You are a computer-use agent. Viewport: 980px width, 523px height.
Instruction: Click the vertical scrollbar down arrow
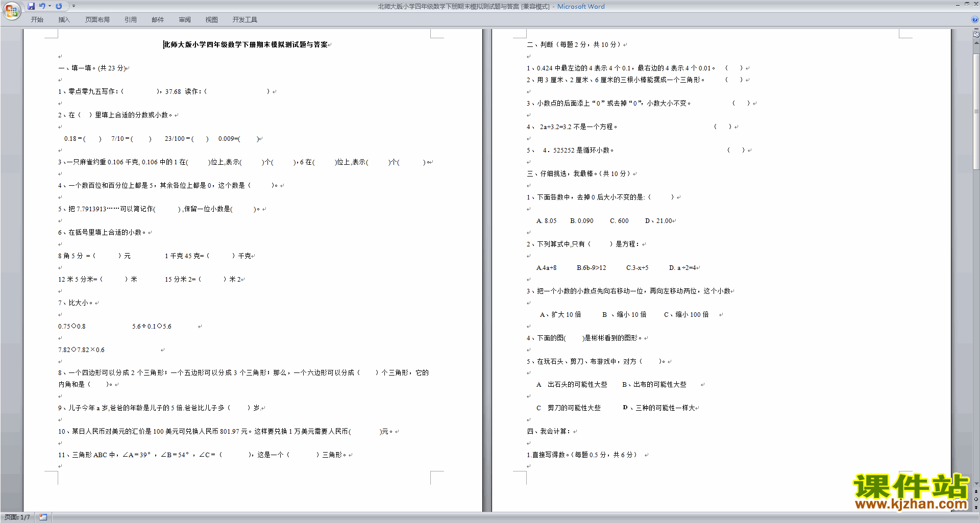(976, 484)
